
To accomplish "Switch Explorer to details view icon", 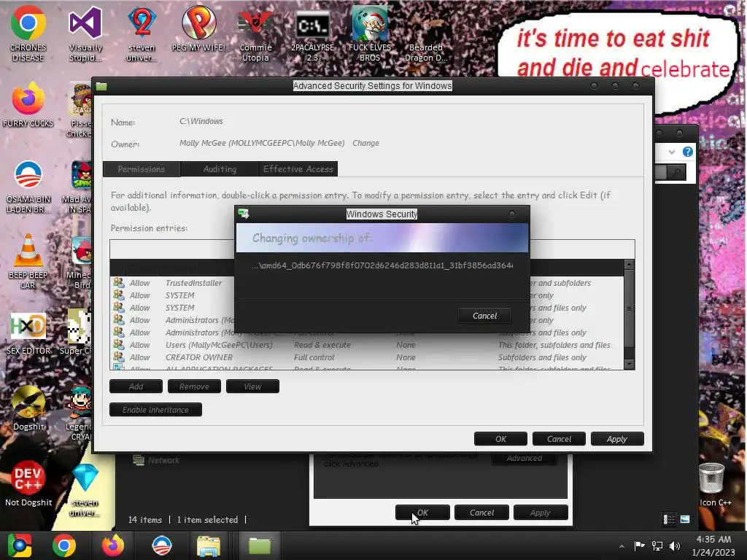I will [669, 519].
